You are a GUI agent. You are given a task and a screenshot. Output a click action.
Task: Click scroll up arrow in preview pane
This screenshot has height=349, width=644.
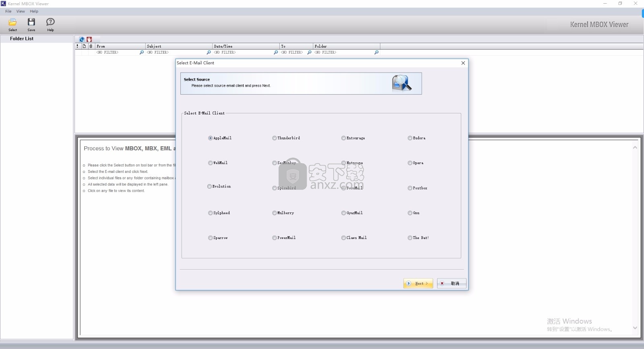click(x=635, y=147)
